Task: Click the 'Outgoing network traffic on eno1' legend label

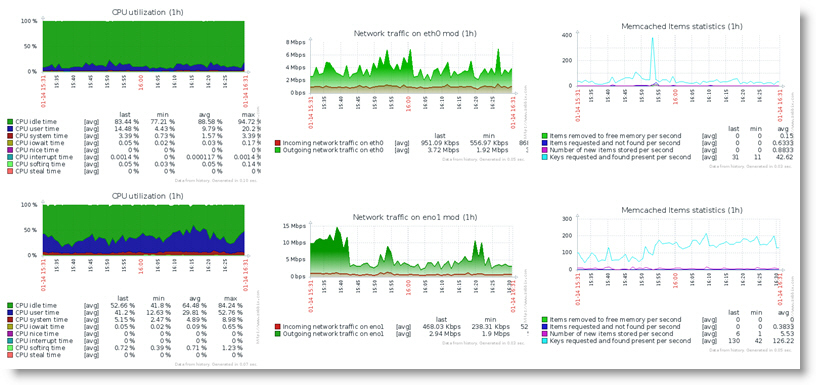Action: coord(334,333)
